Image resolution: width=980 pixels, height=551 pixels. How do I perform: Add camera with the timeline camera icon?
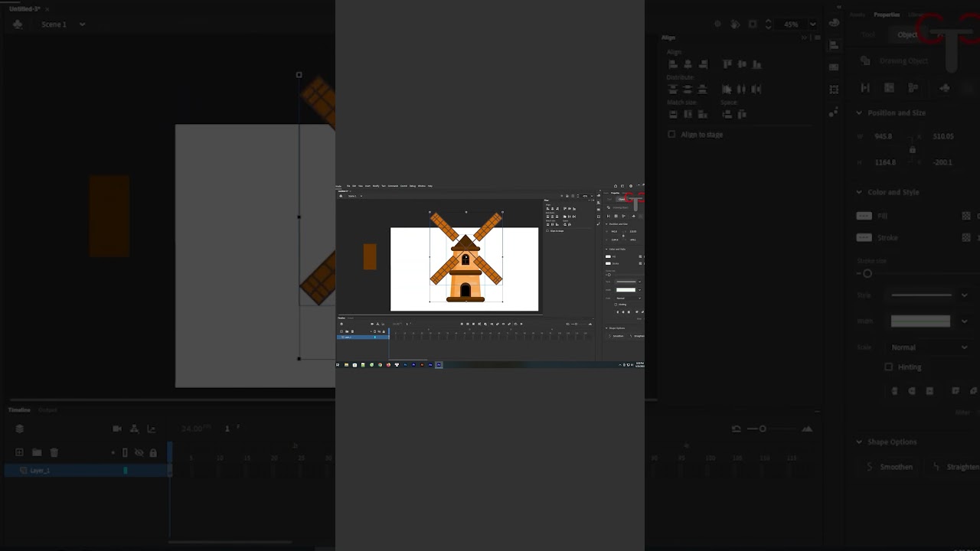click(117, 429)
